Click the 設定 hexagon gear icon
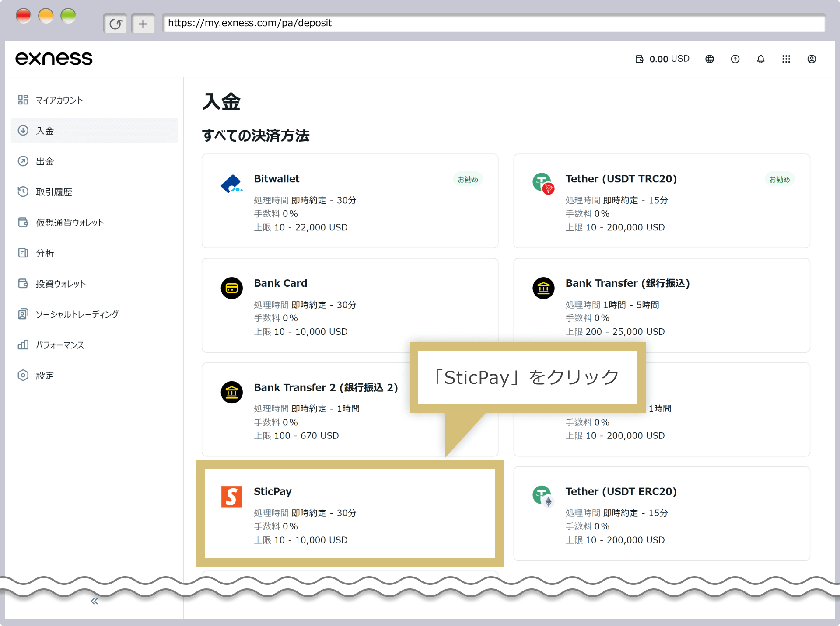This screenshot has height=626, width=840. click(x=23, y=376)
